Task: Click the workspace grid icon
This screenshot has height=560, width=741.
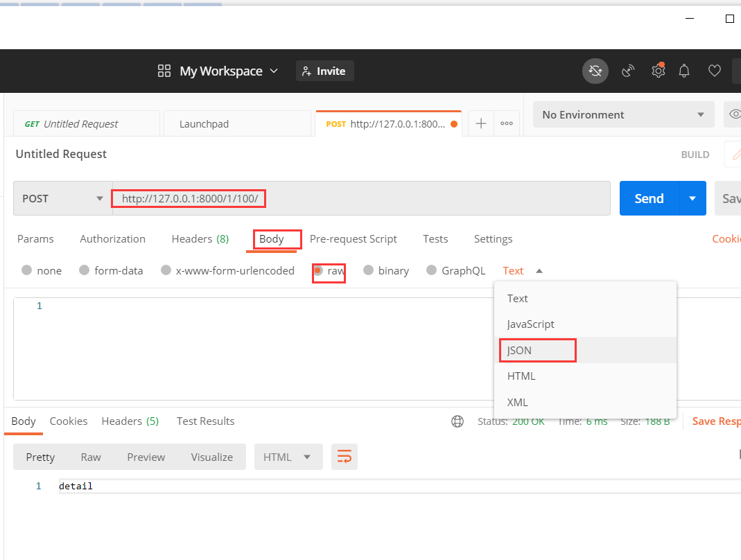Action: [x=164, y=71]
